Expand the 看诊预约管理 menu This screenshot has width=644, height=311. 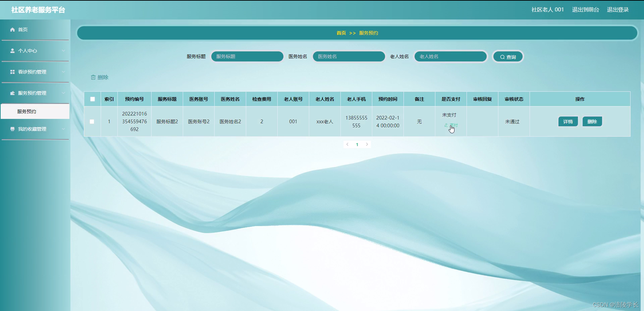coord(64,72)
